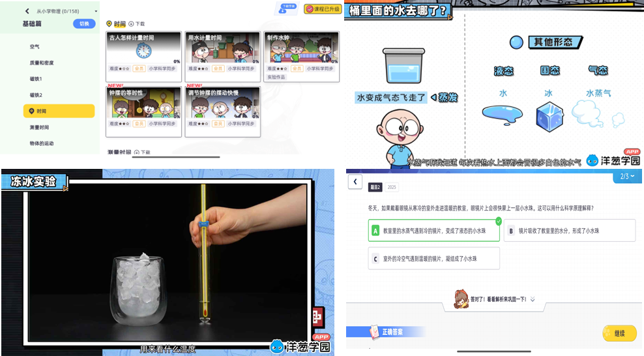Choose answer option C
The image size is (644, 356).
(x=433, y=259)
